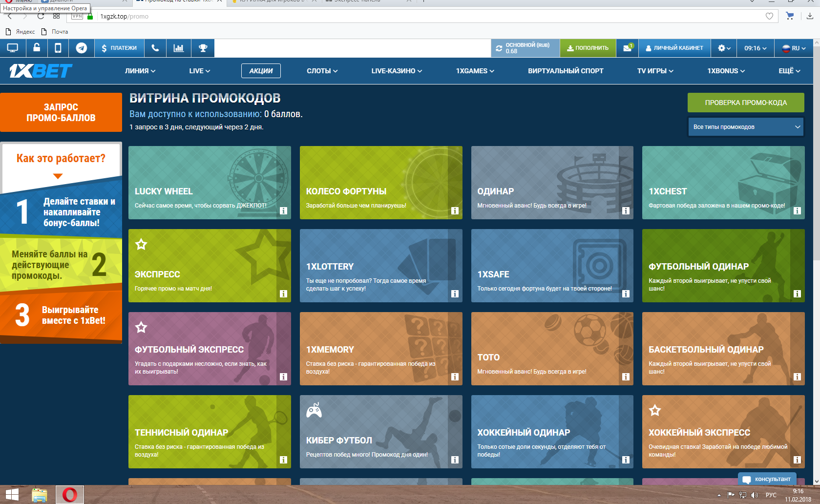Image resolution: width=820 pixels, height=504 pixels.
Task: Expand the Линия menu
Action: tap(140, 71)
